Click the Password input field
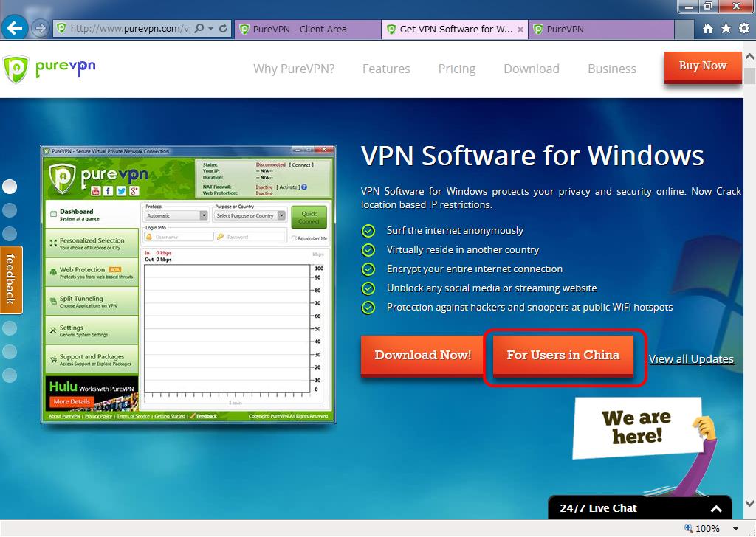This screenshot has height=537, width=756. pyautogui.click(x=250, y=237)
